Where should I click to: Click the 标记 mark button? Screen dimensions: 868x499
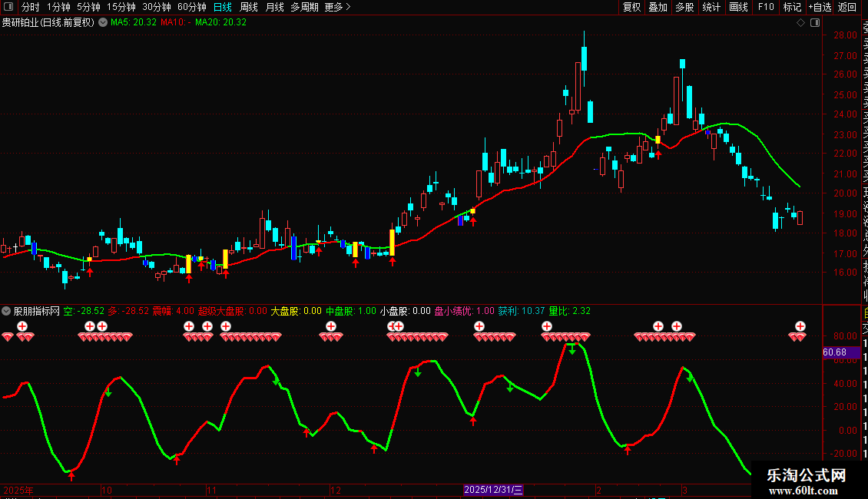click(x=792, y=7)
